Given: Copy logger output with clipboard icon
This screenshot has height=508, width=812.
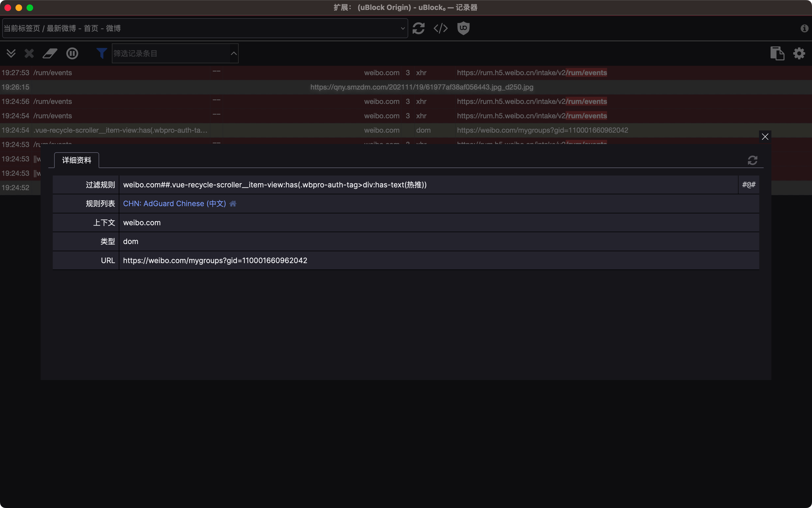Looking at the screenshot, I should pyautogui.click(x=777, y=53).
